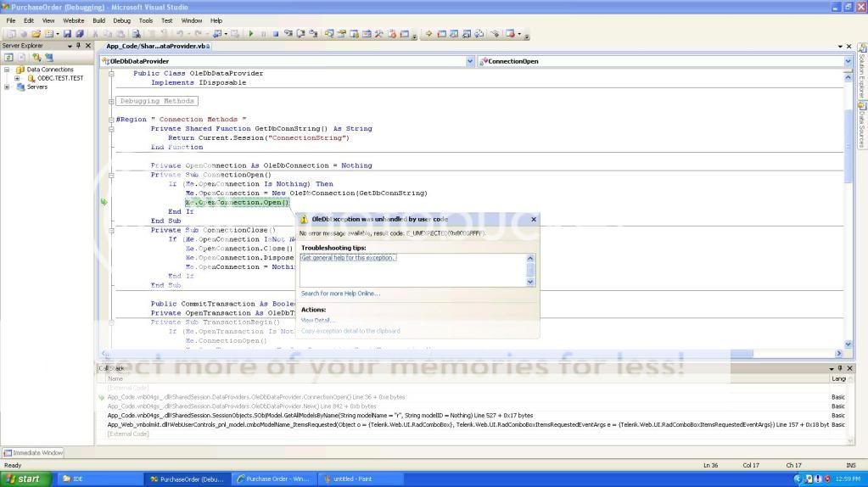Image resolution: width=868 pixels, height=487 pixels.
Task: Click 'Get general help for this exception' link
Action: point(348,258)
